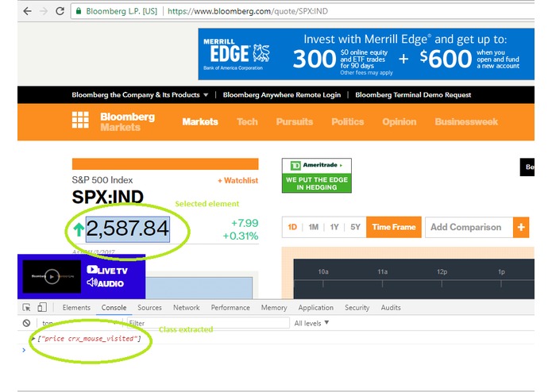This screenshot has width=552, height=392.
Task: Open the Time Frame button
Action: tap(394, 227)
